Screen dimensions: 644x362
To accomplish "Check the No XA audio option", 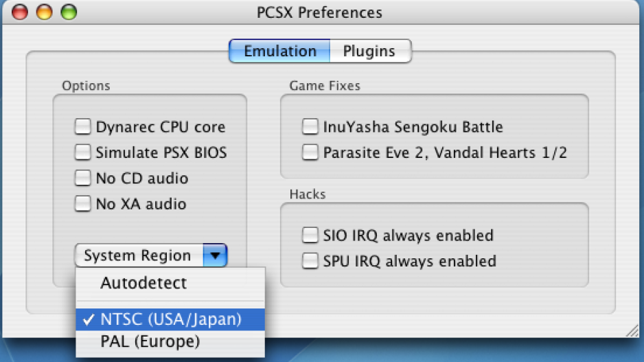I will click(x=82, y=203).
